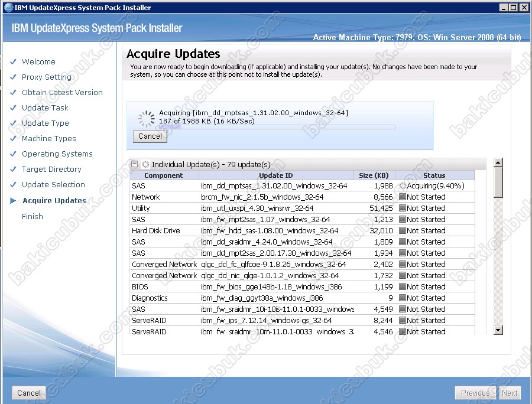This screenshot has width=532, height=404.
Task: Select the brcm_fw_nic_2.1.5b_windows_32-64 update ID
Action: click(x=262, y=197)
